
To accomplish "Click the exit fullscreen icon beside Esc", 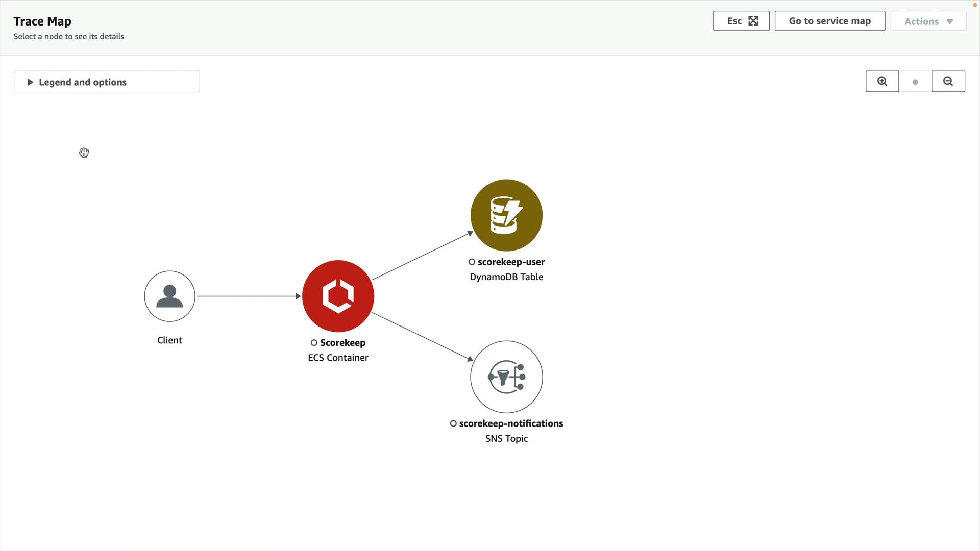I will pyautogui.click(x=753, y=21).
